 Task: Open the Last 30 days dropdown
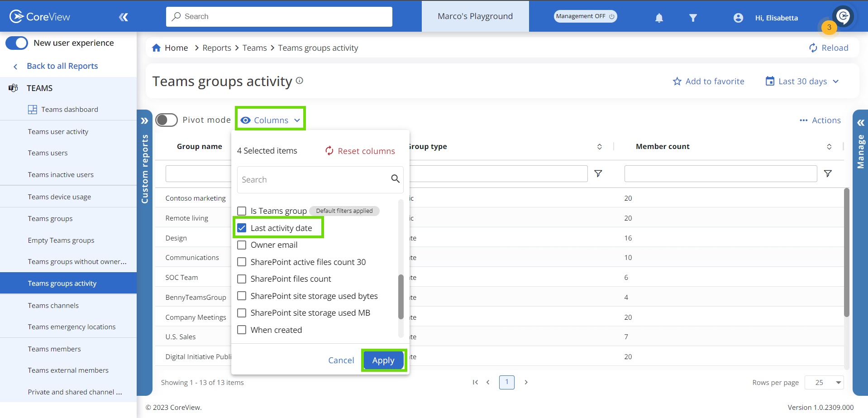coord(802,82)
